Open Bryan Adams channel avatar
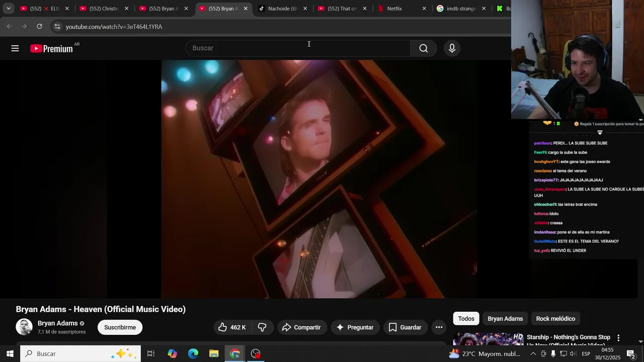The height and width of the screenshot is (362, 644). point(24,327)
